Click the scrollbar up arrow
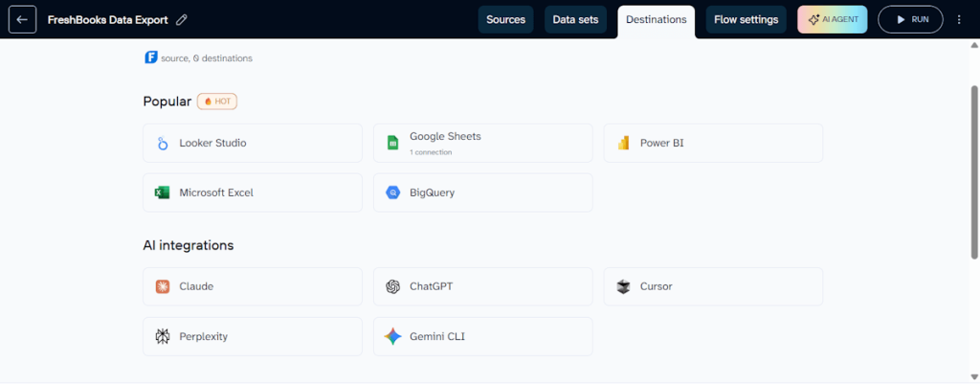Image resolution: width=980 pixels, height=385 pixels. click(973, 45)
